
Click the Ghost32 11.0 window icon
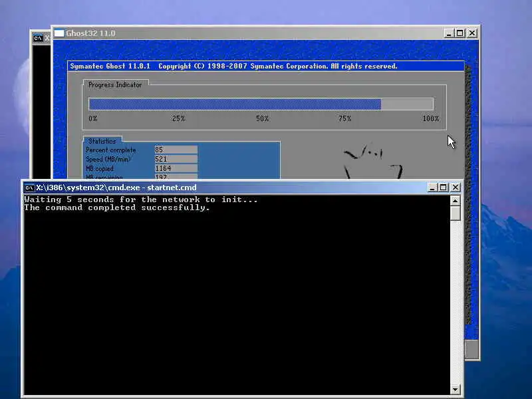(59, 33)
